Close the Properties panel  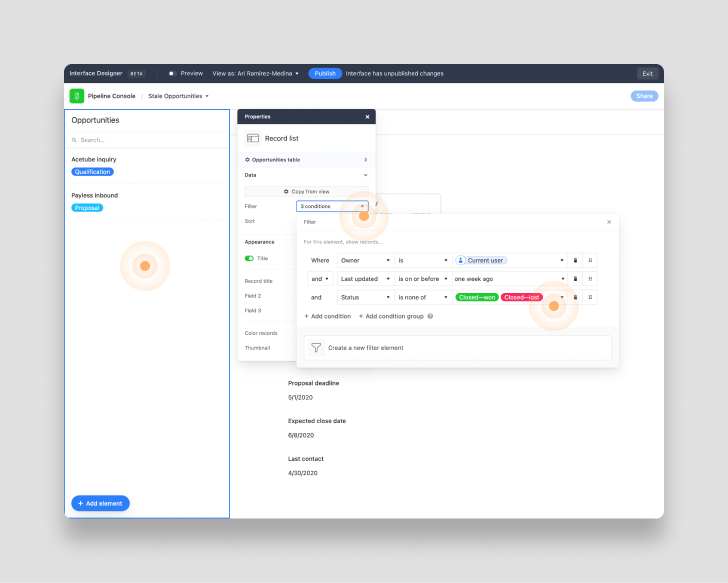pyautogui.click(x=367, y=117)
